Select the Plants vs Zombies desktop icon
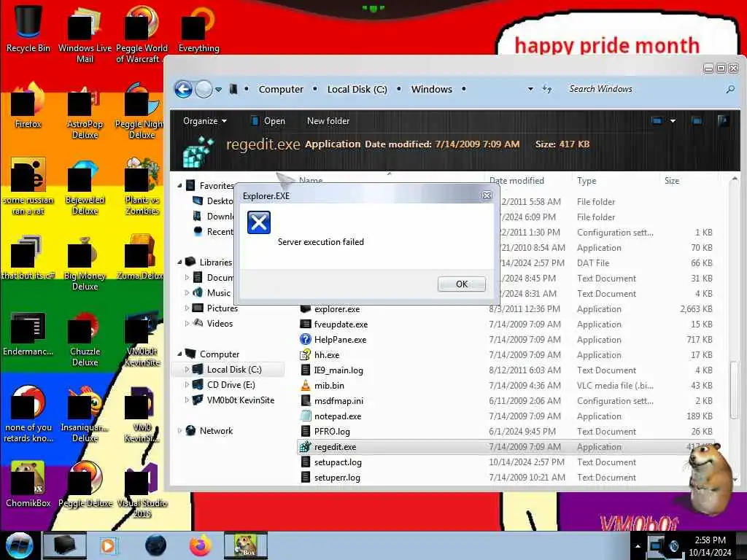This screenshot has height=560, width=747. (x=142, y=186)
